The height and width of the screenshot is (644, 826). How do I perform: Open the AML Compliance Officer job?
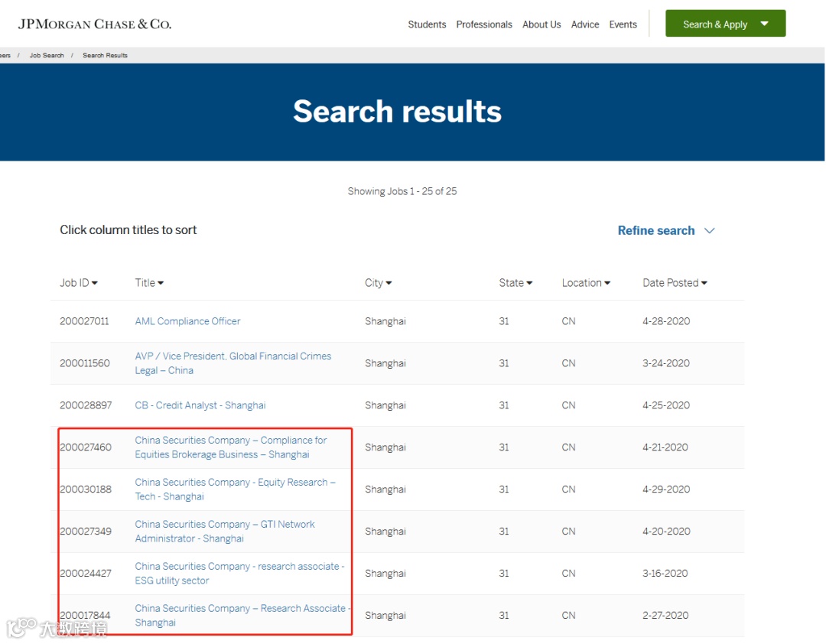187,321
